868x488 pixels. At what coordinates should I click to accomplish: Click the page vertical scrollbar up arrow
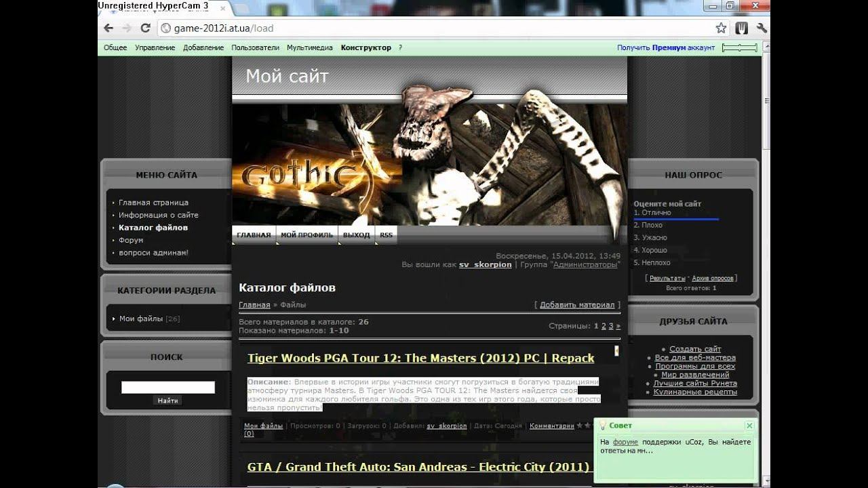[x=767, y=46]
